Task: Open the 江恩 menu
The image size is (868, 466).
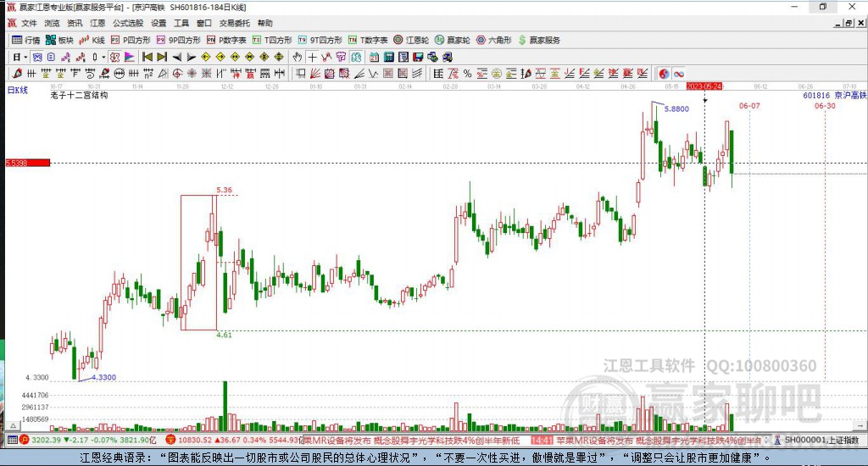Action: 97,23
